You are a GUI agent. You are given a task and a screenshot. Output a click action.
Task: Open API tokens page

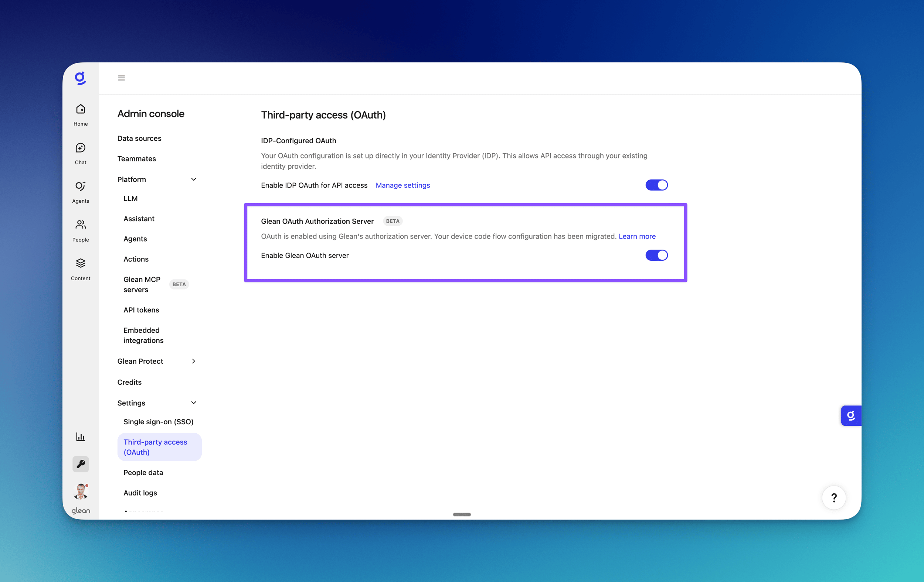pyautogui.click(x=141, y=310)
